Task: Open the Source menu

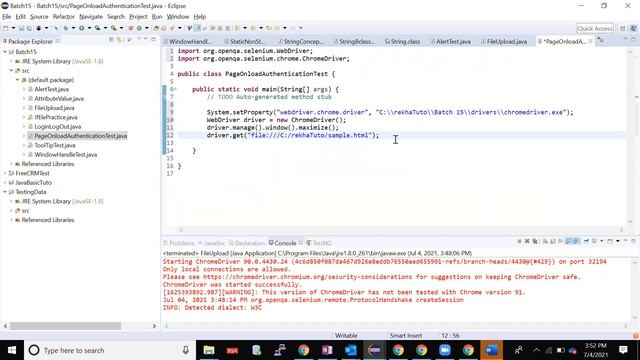Action: click(x=39, y=17)
